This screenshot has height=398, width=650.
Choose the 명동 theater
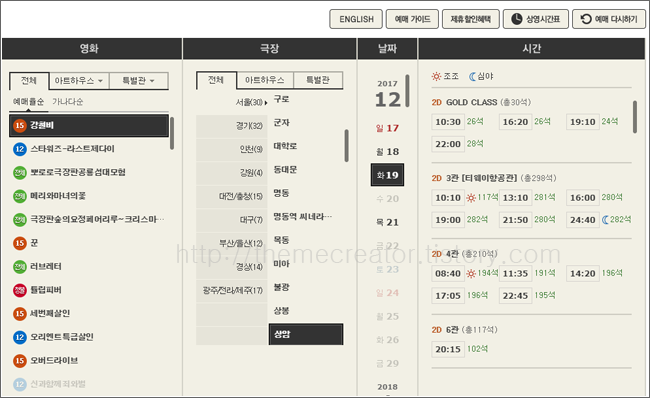pos(281,193)
